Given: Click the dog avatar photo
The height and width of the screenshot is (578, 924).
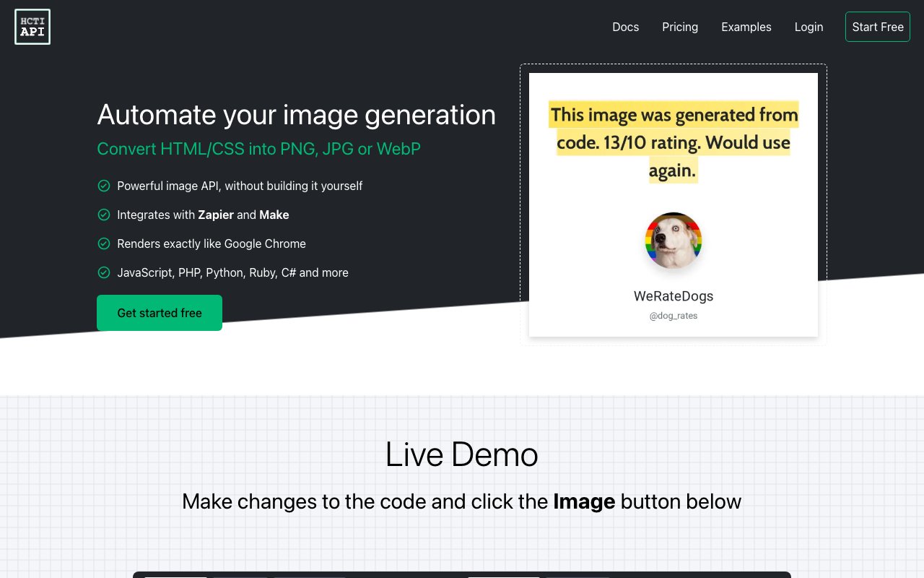Looking at the screenshot, I should coord(674,241).
